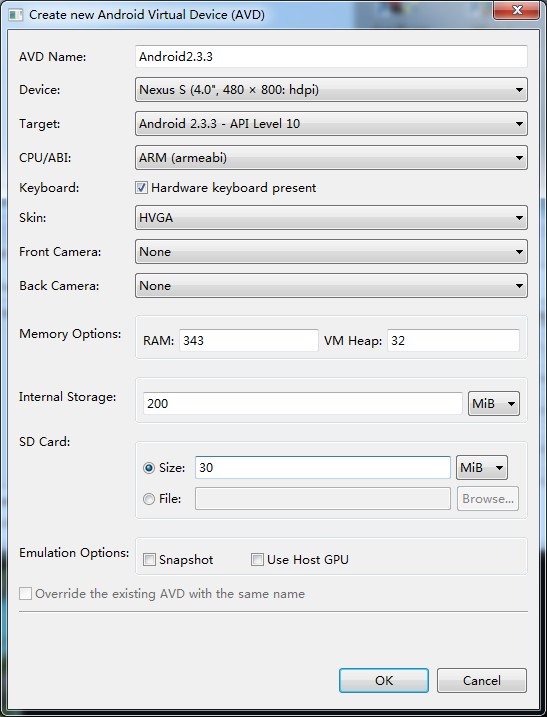Close the Create new AVD dialog
The height and width of the screenshot is (717, 547).
click(x=516, y=10)
